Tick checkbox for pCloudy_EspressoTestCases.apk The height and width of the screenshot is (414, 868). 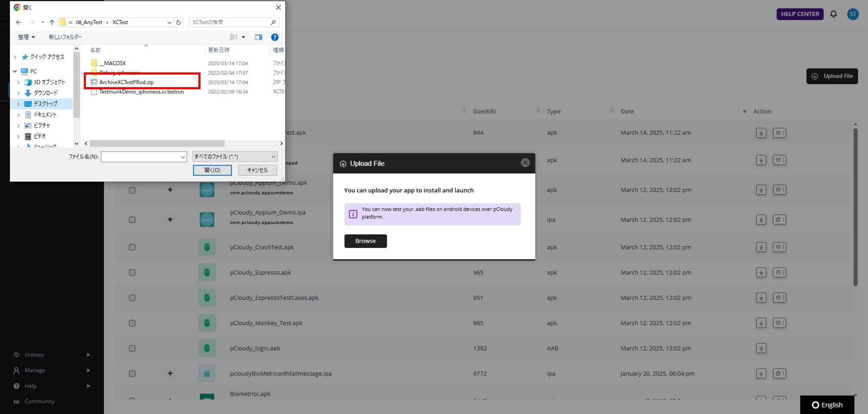(132, 298)
